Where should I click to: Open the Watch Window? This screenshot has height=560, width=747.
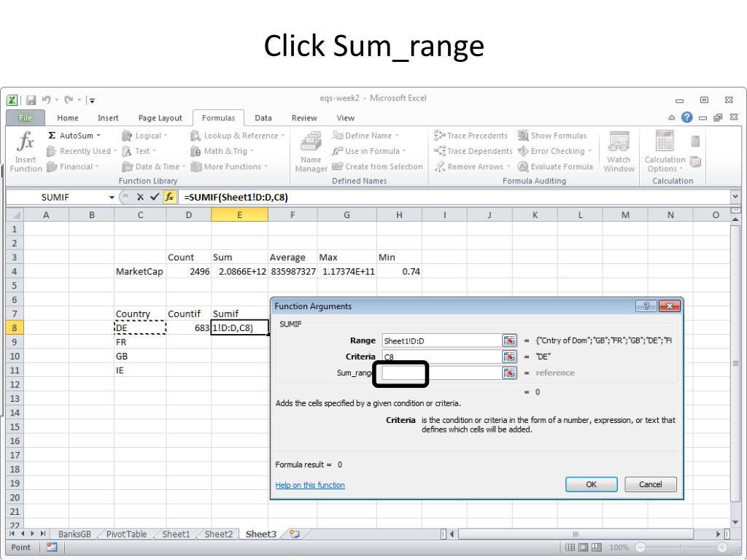(x=619, y=152)
